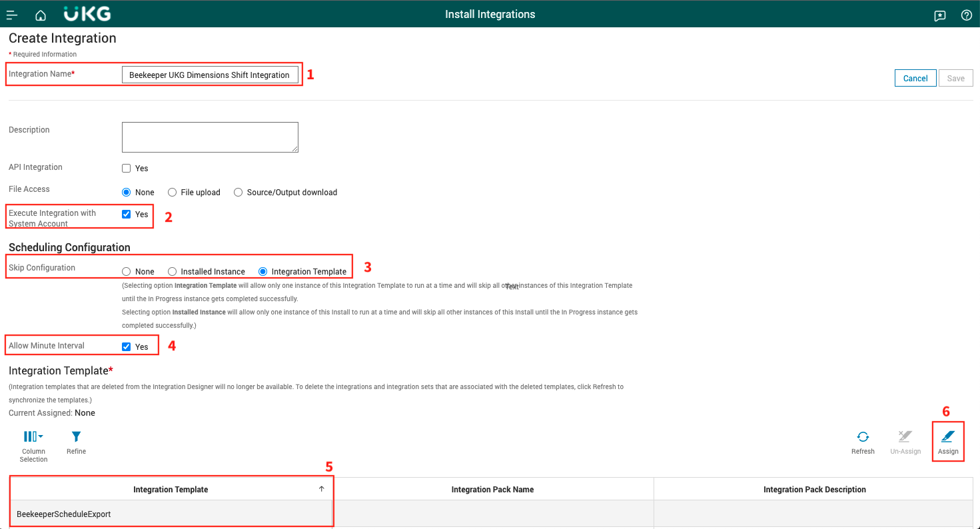The width and height of the screenshot is (980, 529).
Task: Sort by Integration Template column arrow
Action: coord(322,489)
